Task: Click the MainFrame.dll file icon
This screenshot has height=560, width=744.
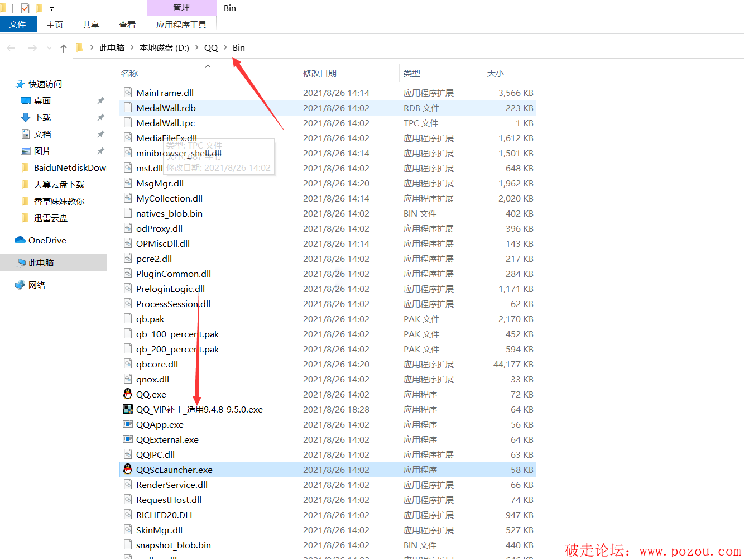Action: [x=128, y=93]
